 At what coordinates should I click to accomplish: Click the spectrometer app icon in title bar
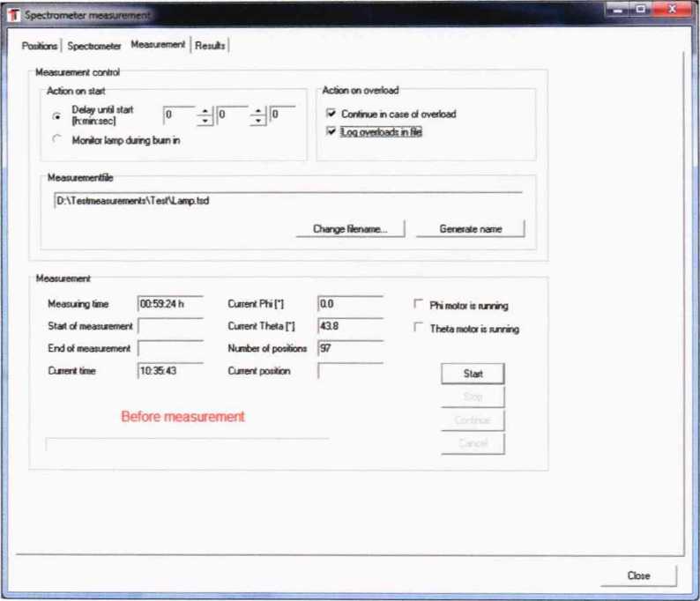(12, 15)
